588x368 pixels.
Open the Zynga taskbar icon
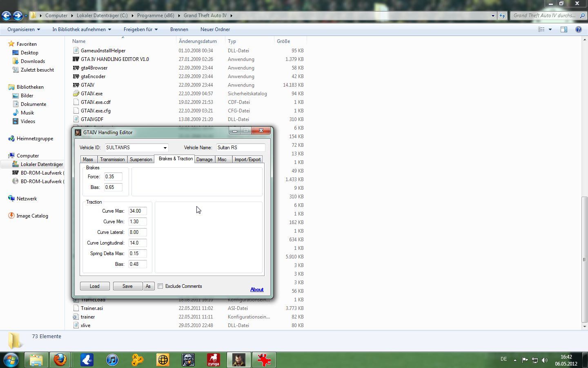click(x=213, y=360)
